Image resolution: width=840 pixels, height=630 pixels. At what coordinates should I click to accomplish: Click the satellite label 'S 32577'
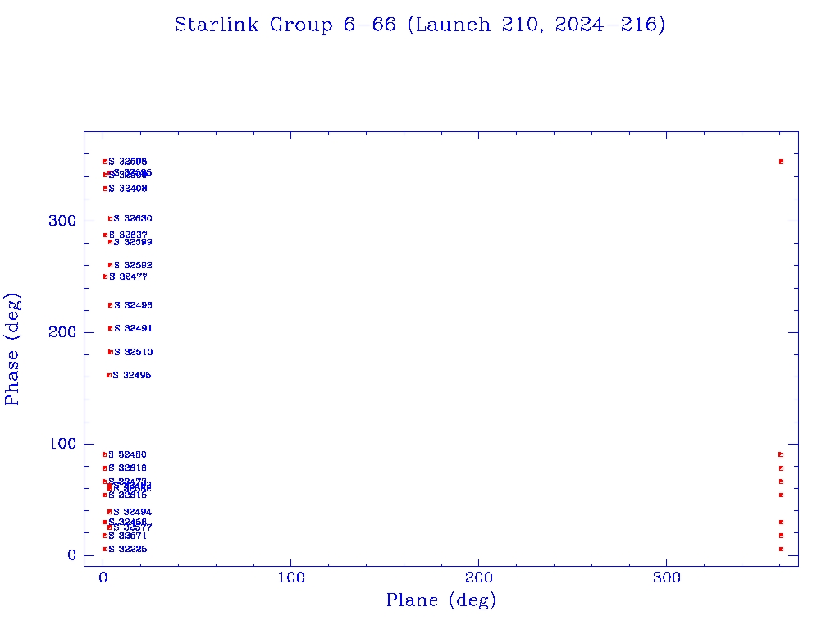[133, 527]
